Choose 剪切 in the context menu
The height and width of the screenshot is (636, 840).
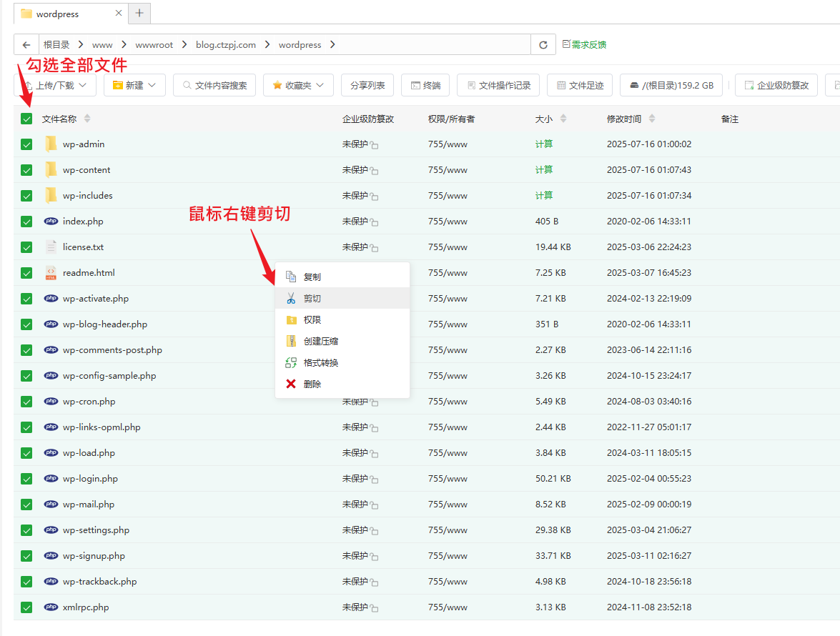[x=312, y=299]
